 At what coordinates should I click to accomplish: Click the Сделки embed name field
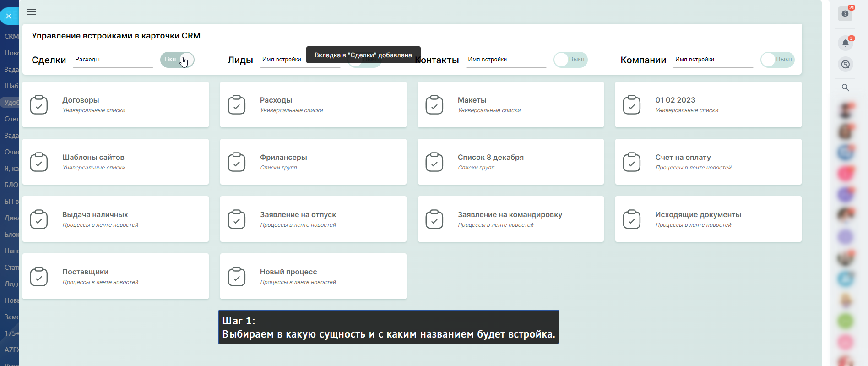tap(113, 60)
